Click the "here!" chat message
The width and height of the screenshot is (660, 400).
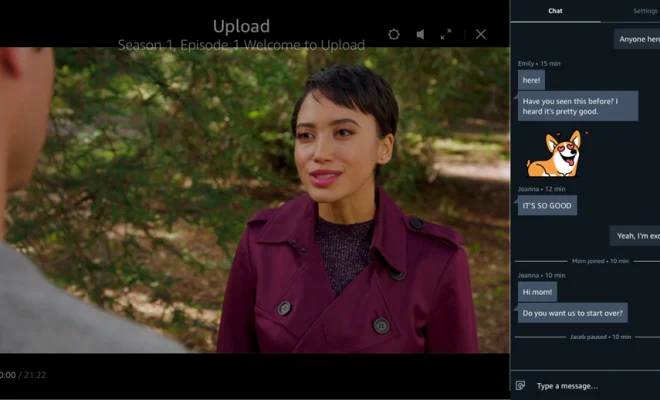point(531,80)
